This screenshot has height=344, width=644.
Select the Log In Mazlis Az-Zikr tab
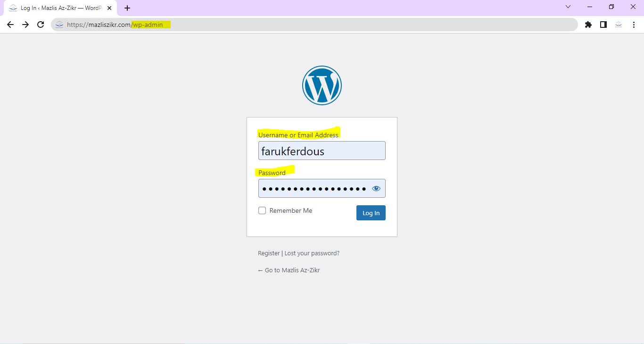(x=60, y=8)
